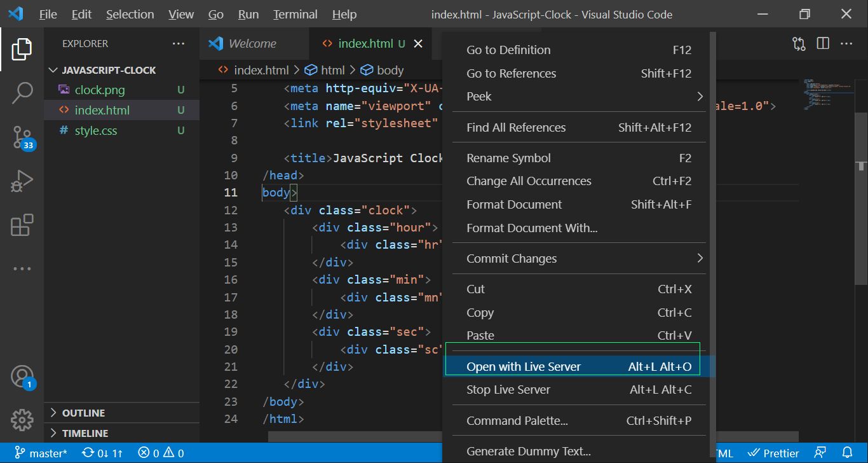Open the Explorer view in activity bar
The height and width of the screenshot is (463, 868).
(x=22, y=49)
